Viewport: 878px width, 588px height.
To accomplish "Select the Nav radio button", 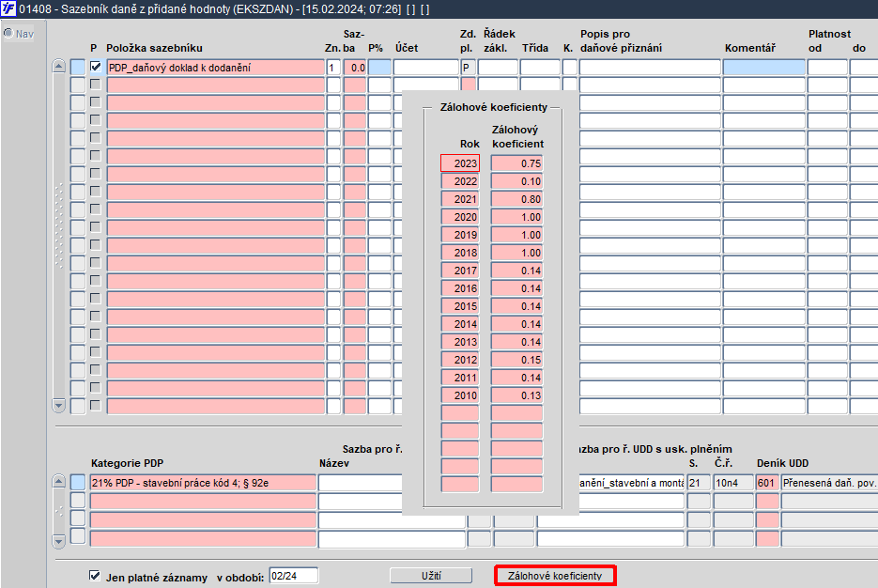I will [8, 34].
